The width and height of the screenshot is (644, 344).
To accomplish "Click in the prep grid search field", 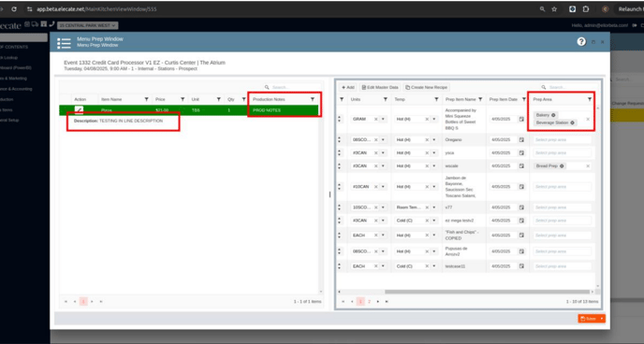I will tap(569, 87).
